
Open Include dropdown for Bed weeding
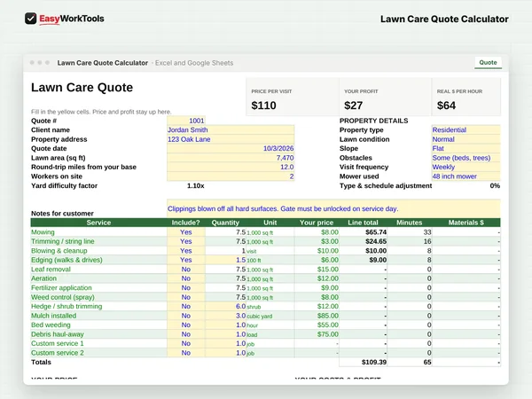(x=186, y=325)
